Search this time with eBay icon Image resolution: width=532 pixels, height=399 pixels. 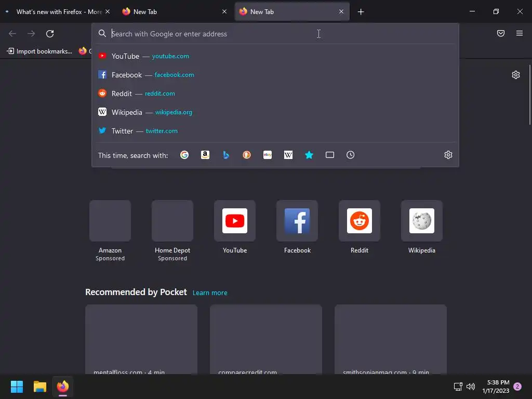(268, 155)
